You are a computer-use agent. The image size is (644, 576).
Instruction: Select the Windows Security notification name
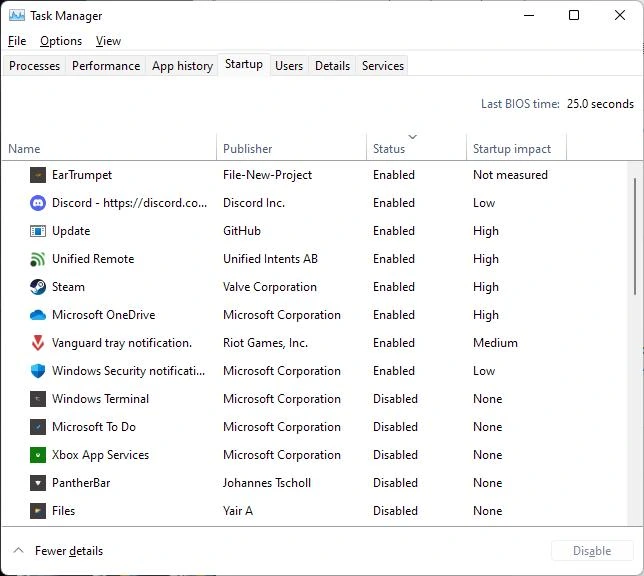128,371
